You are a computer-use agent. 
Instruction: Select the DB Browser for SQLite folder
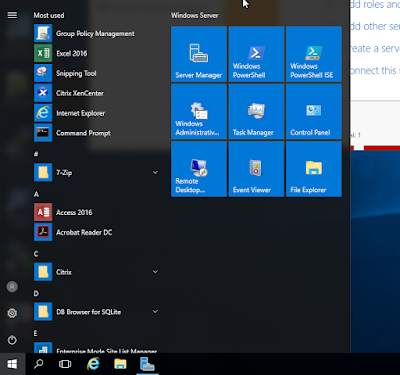pyautogui.click(x=97, y=312)
